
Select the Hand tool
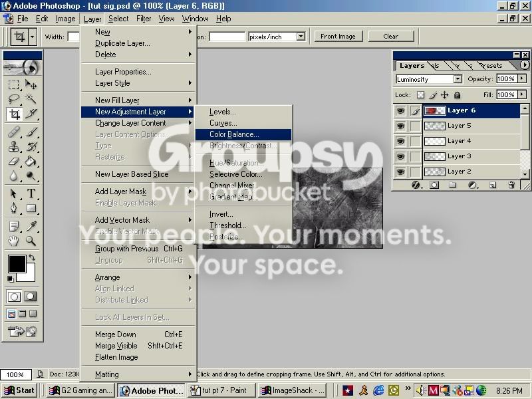click(x=13, y=241)
